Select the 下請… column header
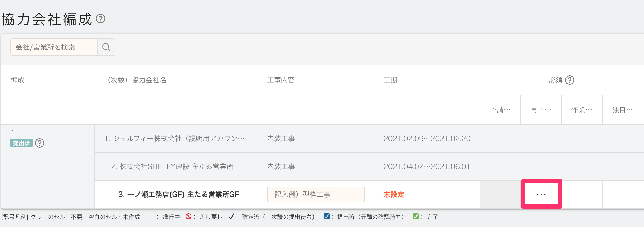This screenshot has height=227, width=644. point(500,110)
